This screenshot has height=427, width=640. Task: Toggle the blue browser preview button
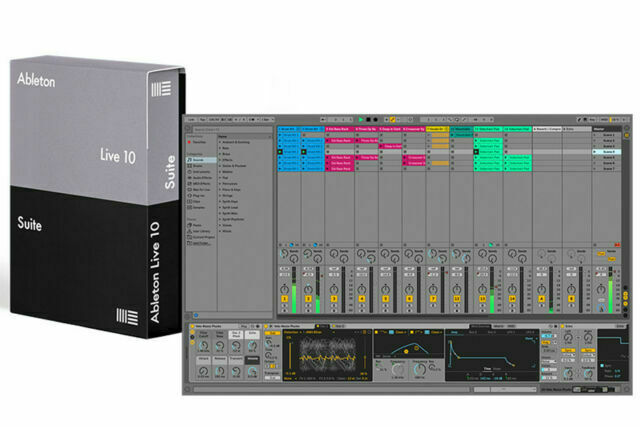196,315
